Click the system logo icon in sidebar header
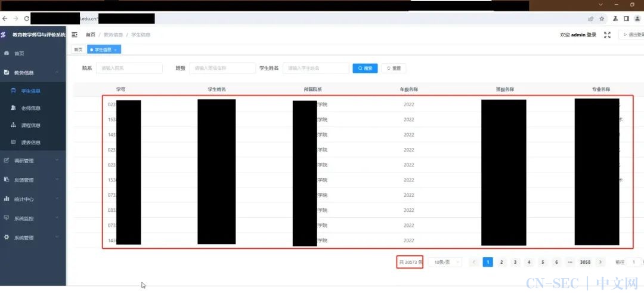This screenshot has height=293, width=644. point(4,35)
